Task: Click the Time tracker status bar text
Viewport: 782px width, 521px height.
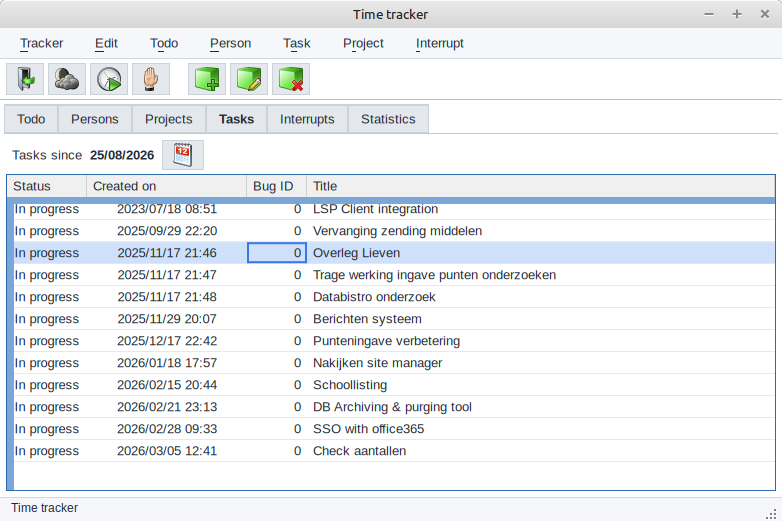Action: (44, 508)
